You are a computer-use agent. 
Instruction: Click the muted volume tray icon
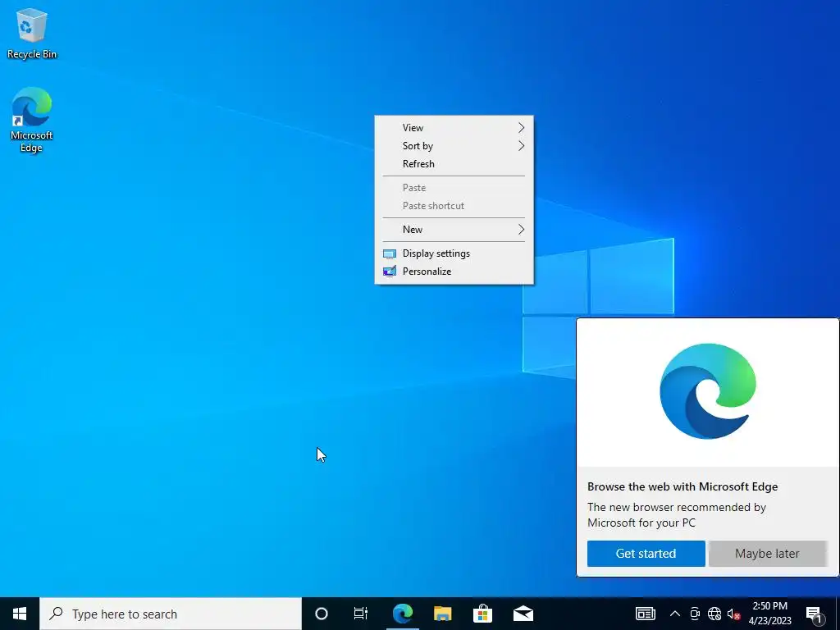(x=733, y=614)
